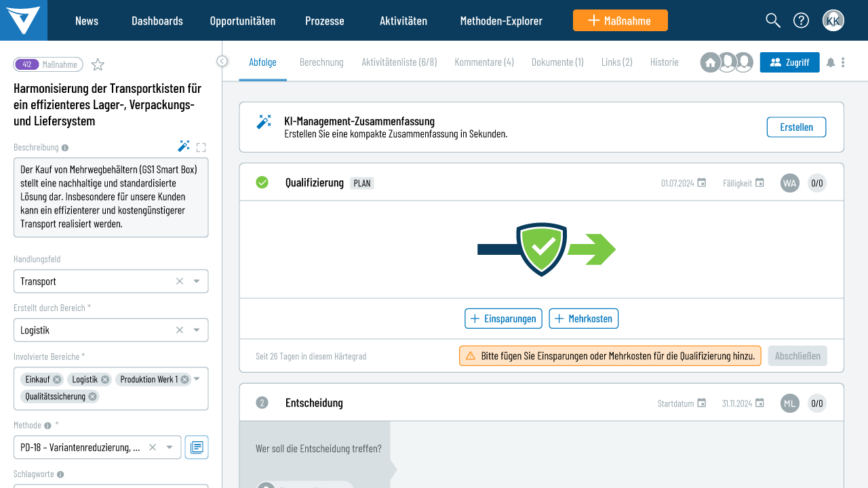
Task: Expand description field to fullscreen
Action: 201,147
